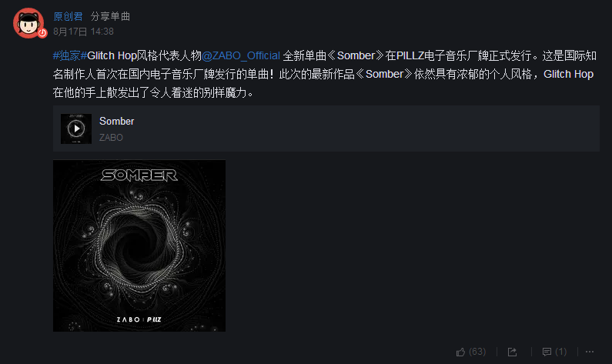Open the Somber song title in the card
Image resolution: width=612 pixels, height=364 pixels.
(x=117, y=122)
